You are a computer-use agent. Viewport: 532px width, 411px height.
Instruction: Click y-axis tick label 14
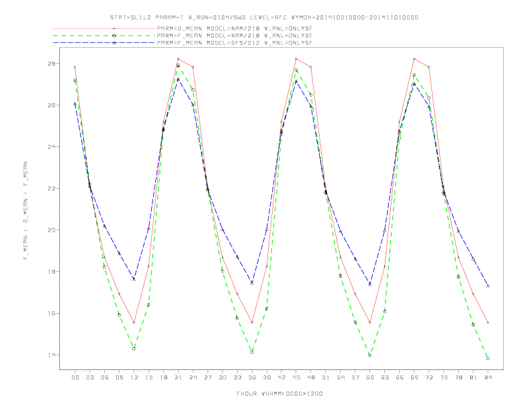(52, 355)
